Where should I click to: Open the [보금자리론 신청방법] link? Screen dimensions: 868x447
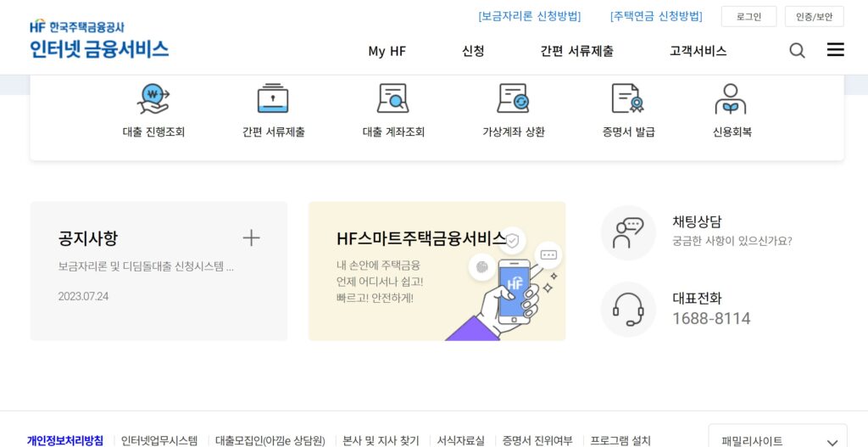tap(530, 17)
